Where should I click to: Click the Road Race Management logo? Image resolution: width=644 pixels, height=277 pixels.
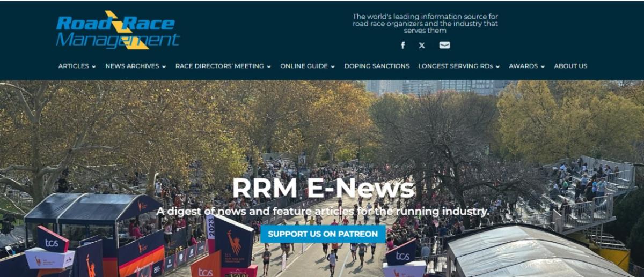point(118,30)
